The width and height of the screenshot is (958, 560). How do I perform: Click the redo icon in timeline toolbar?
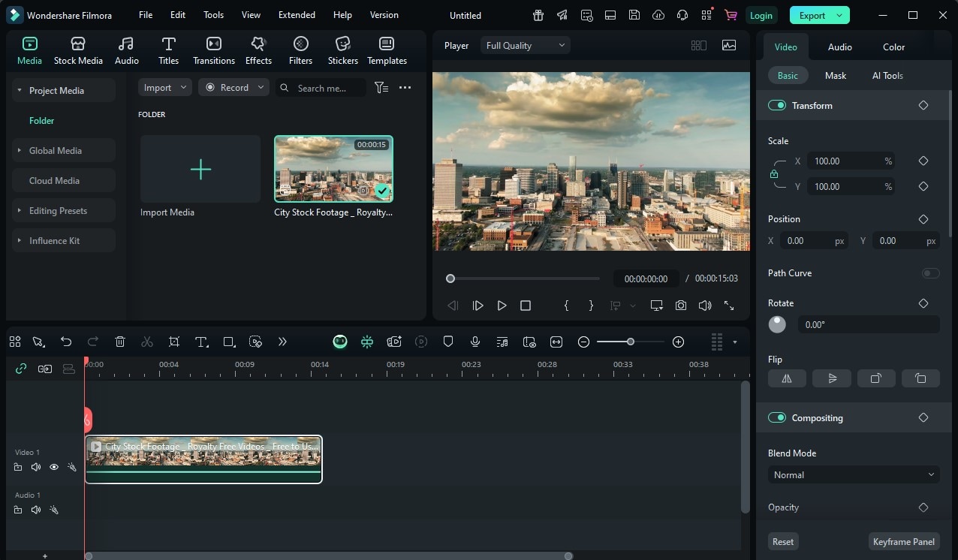coord(93,342)
